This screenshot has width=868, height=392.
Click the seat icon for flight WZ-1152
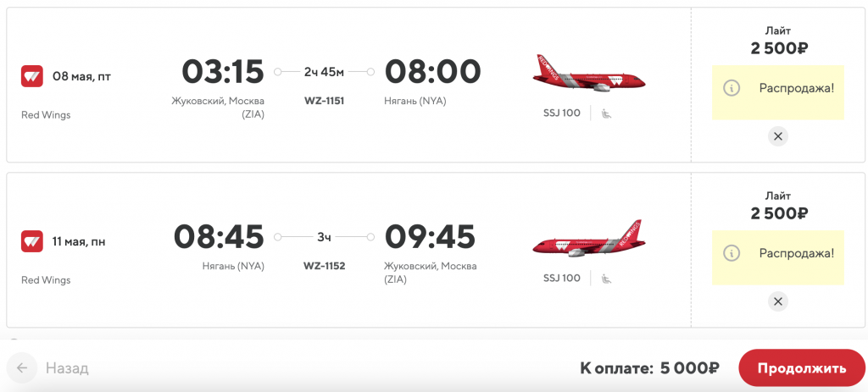tap(607, 278)
